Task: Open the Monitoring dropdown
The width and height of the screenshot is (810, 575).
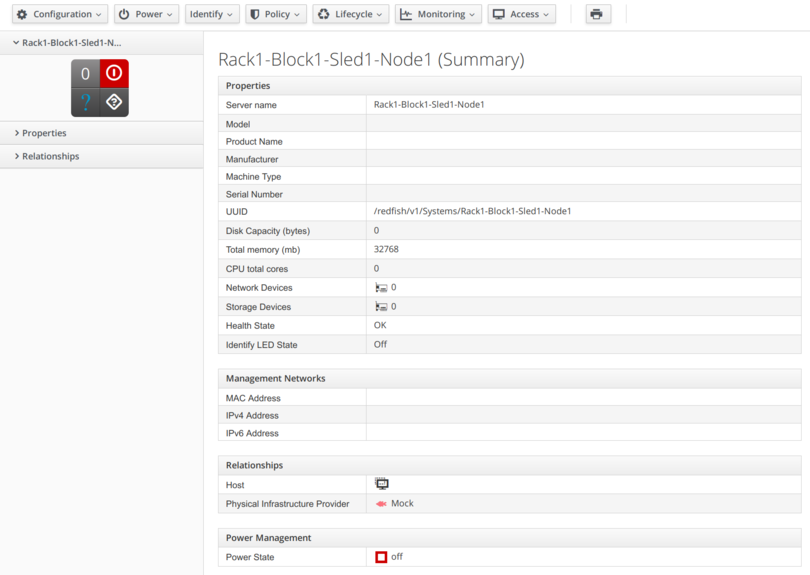Action: pyautogui.click(x=438, y=14)
